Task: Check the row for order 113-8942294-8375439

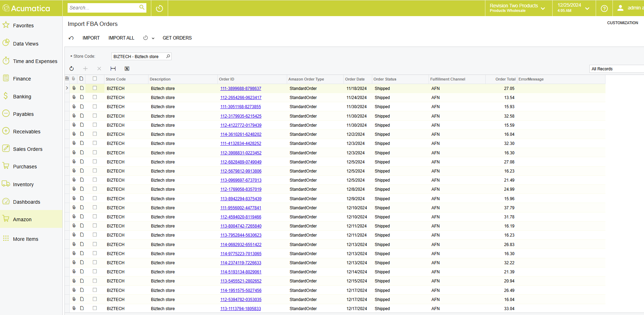Action: (x=95, y=198)
